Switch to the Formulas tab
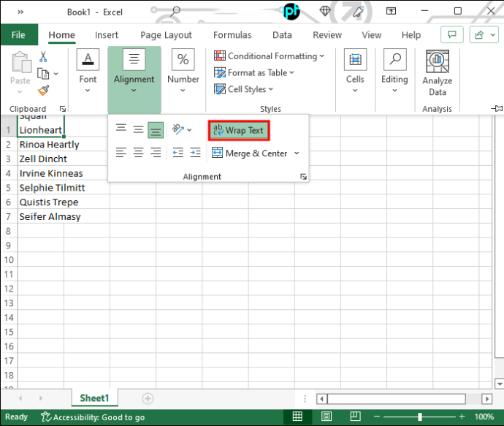This screenshot has width=504, height=426. [x=232, y=35]
